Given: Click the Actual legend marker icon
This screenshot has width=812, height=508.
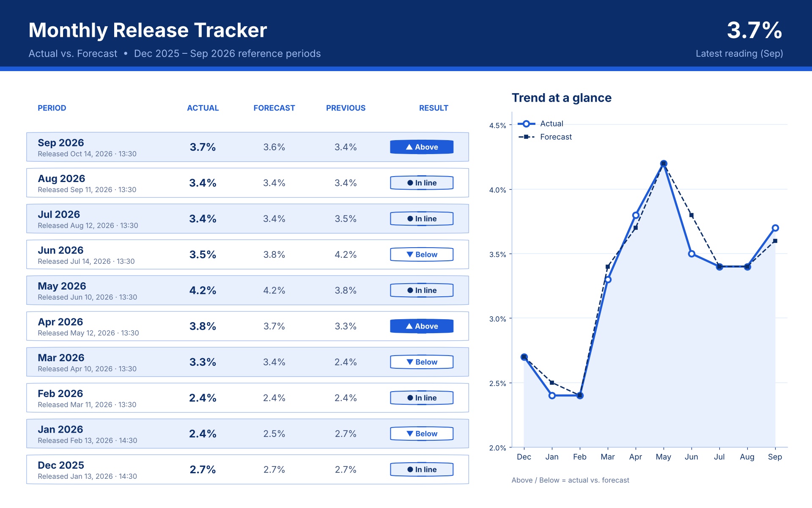Looking at the screenshot, I should [526, 124].
